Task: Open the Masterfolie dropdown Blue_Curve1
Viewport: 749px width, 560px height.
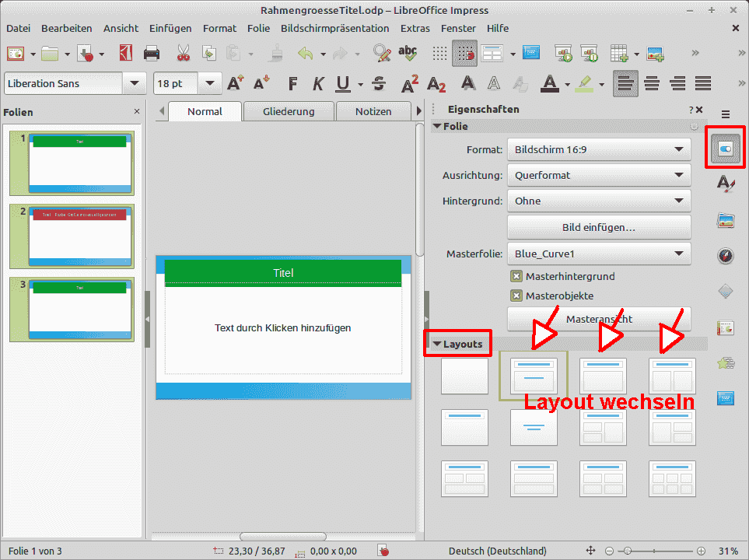Action: [x=599, y=254]
